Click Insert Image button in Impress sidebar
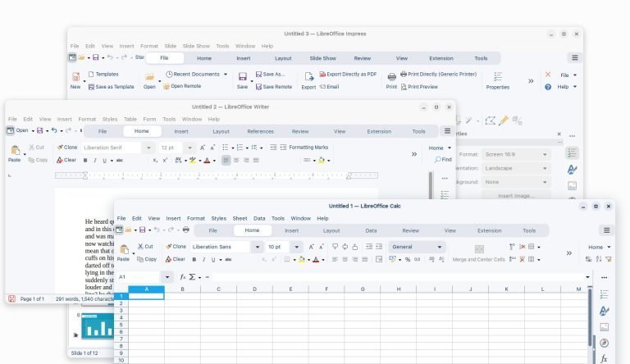 tap(516, 196)
